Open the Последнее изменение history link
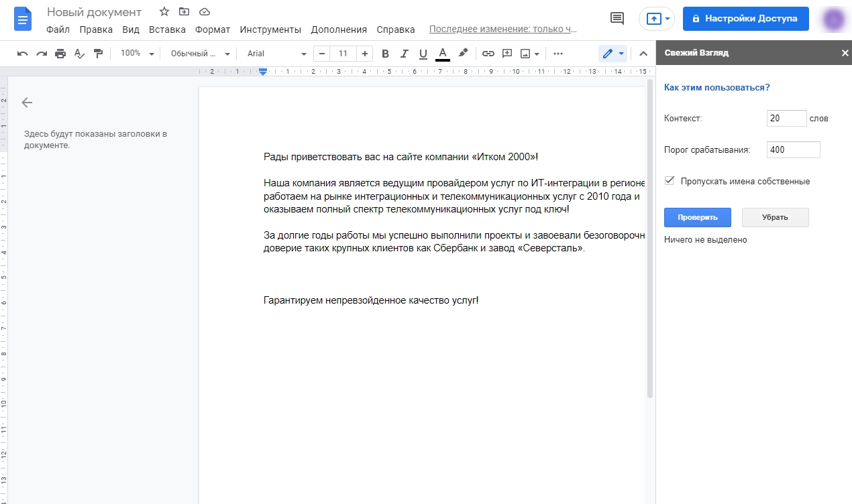This screenshot has height=504, width=852. 503,29
